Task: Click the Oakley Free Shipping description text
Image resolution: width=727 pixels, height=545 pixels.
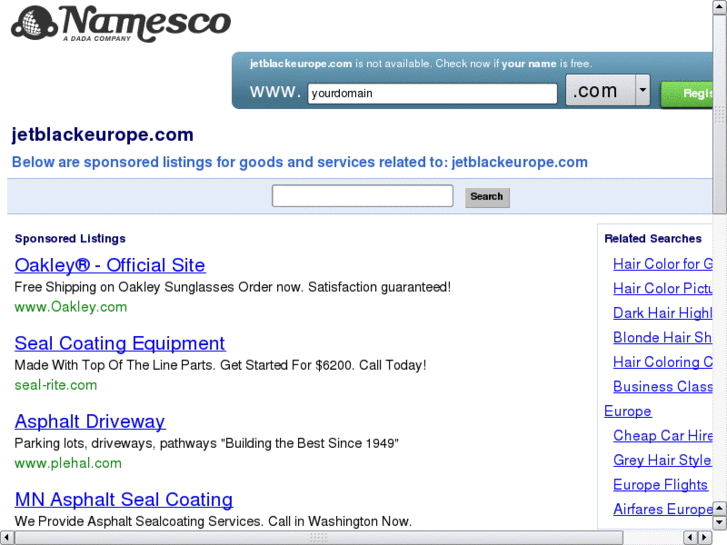Action: (232, 287)
